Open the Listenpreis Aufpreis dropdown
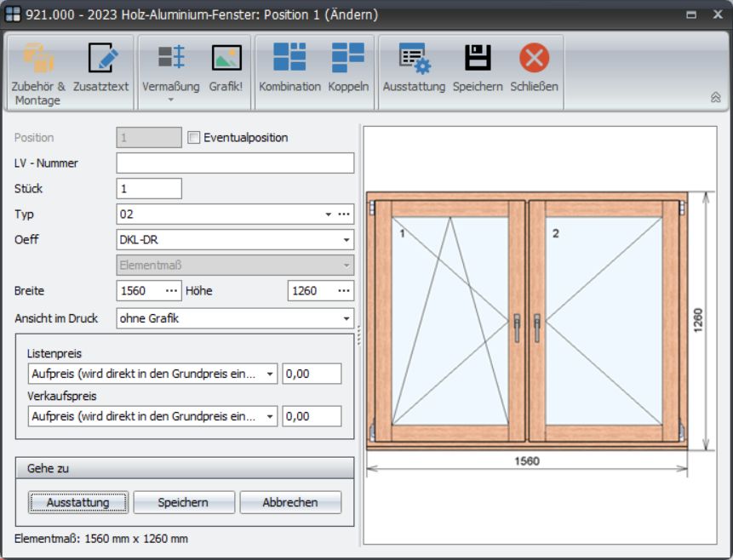This screenshot has height=560, width=733. coord(270,374)
